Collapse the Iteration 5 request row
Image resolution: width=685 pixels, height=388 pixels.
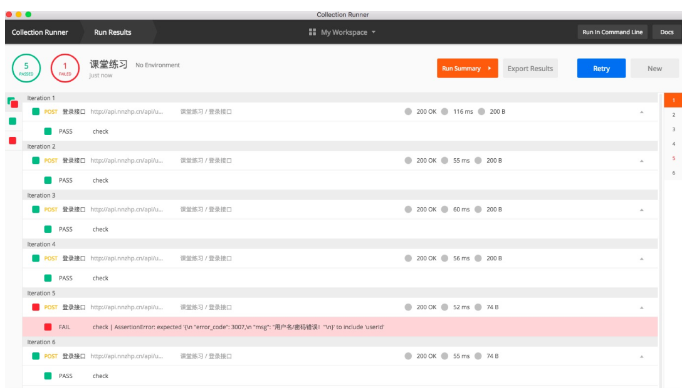click(x=642, y=308)
